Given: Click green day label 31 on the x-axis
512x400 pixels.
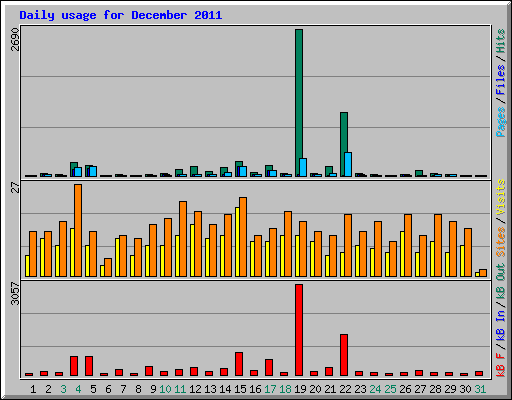Looking at the screenshot, I should 480,389.
